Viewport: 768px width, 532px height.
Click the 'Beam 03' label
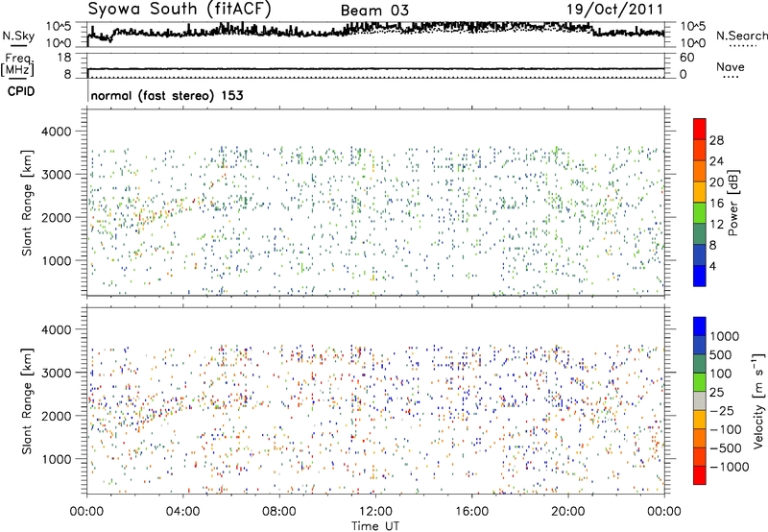tap(374, 11)
